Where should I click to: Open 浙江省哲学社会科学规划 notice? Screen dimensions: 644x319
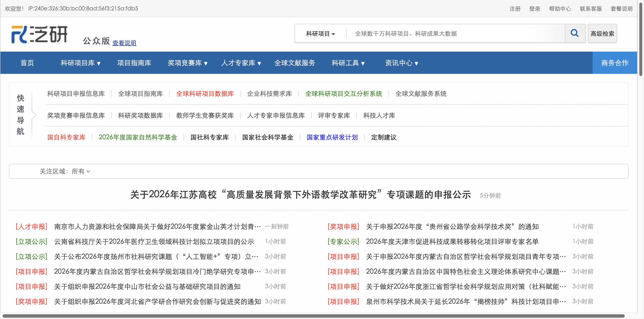[x=466, y=286]
